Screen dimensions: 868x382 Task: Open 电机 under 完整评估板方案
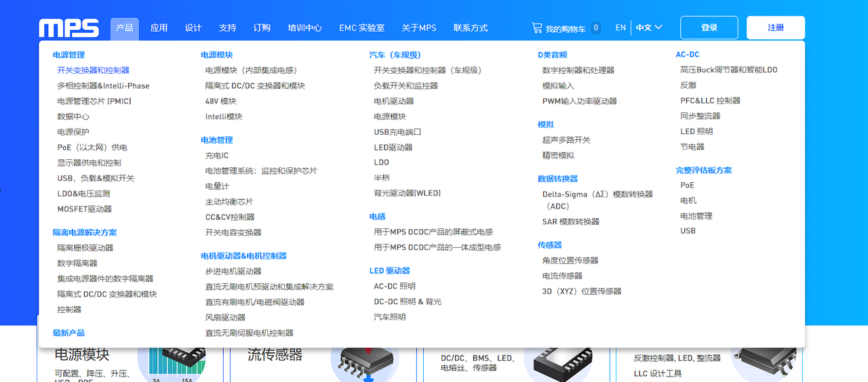click(x=688, y=200)
